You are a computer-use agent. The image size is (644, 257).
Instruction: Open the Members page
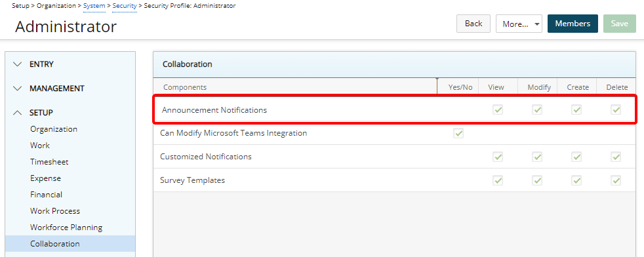click(x=573, y=24)
